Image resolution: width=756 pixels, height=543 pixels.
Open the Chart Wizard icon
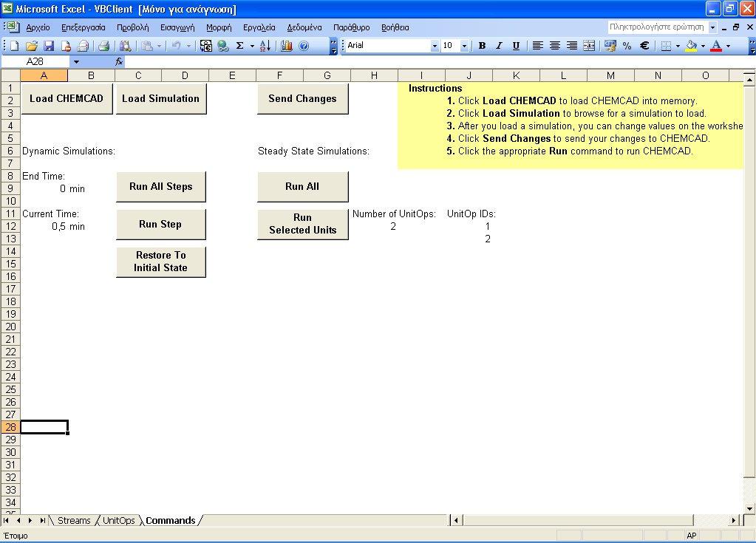point(287,46)
